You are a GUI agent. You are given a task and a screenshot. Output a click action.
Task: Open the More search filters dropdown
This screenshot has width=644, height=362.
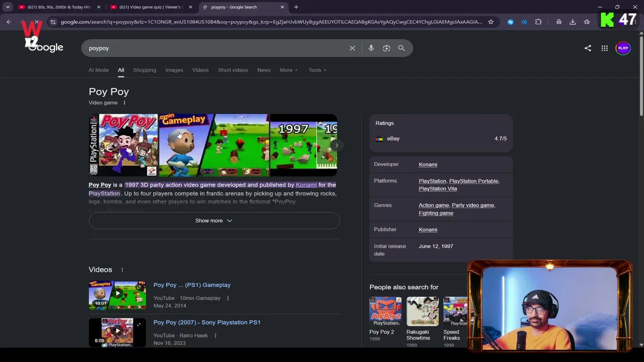289,70
